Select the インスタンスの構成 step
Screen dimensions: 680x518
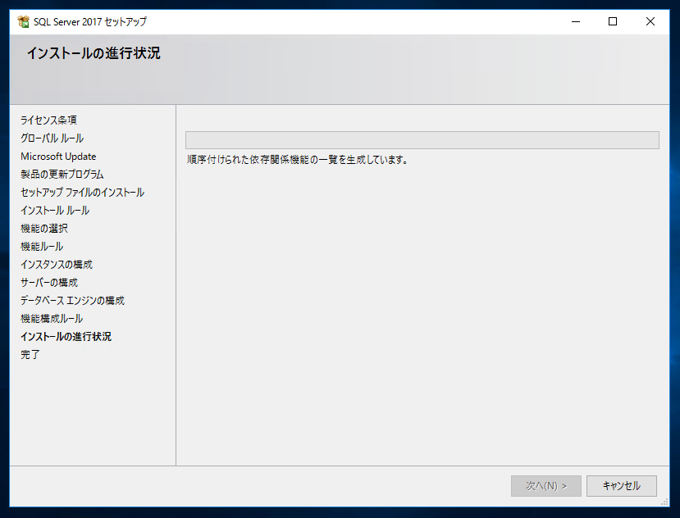coord(56,264)
